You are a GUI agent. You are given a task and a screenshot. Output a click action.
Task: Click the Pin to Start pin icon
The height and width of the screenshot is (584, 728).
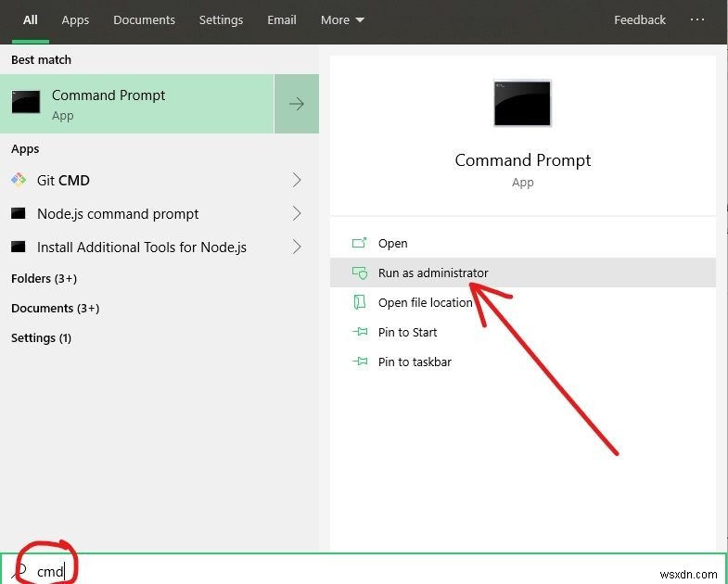click(x=360, y=332)
